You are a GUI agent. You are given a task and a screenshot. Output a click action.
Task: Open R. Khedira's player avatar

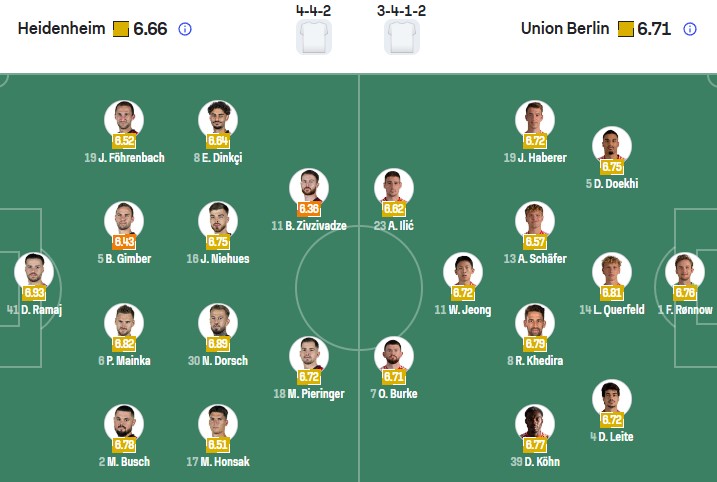pos(535,321)
